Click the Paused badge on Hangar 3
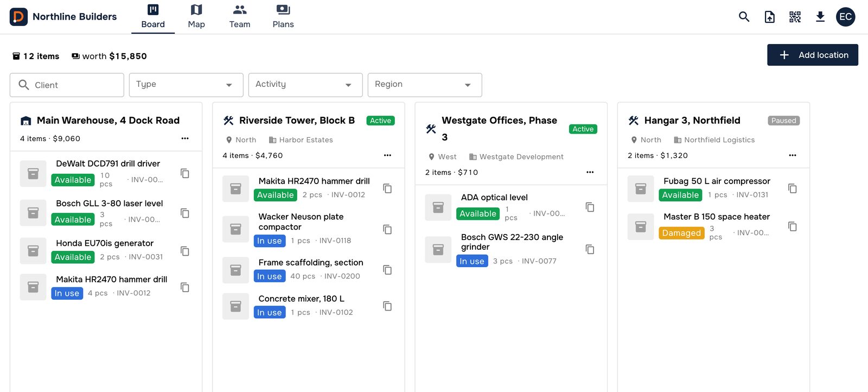Screen dimensions: 868x392 coord(784,121)
